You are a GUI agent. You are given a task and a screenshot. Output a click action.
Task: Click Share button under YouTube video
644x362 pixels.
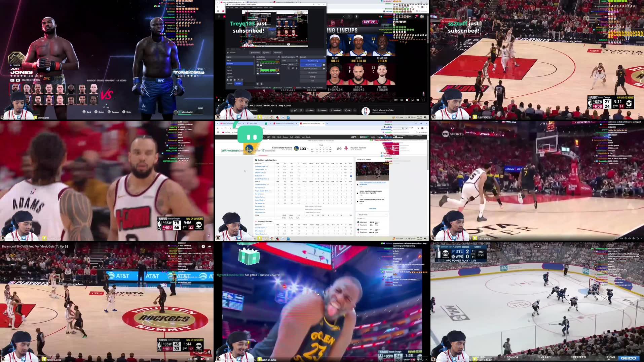[310, 110]
